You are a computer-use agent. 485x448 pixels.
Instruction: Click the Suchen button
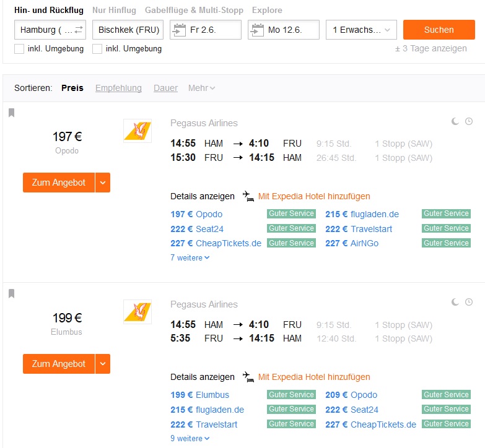(439, 30)
